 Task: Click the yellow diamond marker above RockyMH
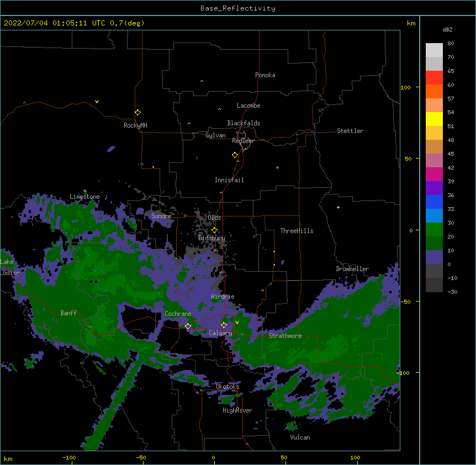(137, 113)
